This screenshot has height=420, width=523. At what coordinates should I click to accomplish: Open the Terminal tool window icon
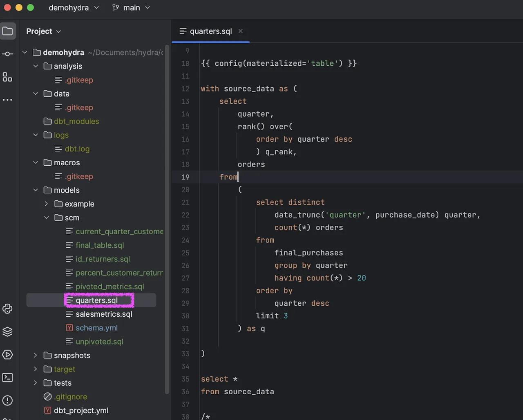pyautogui.click(x=7, y=377)
